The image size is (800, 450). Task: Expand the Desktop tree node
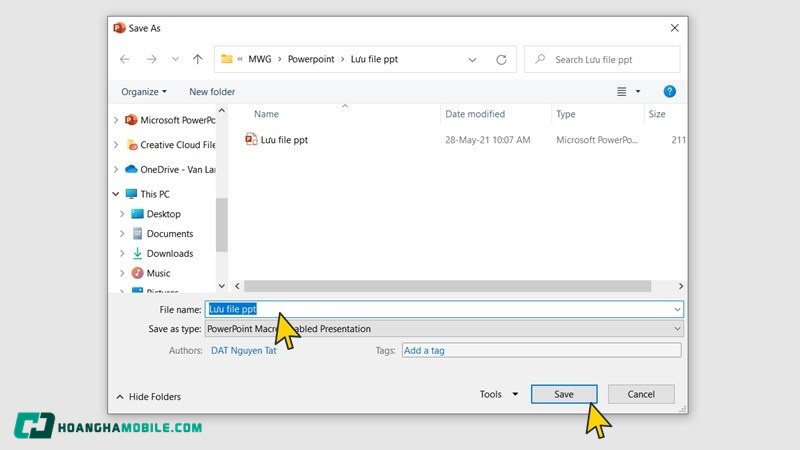(x=123, y=214)
